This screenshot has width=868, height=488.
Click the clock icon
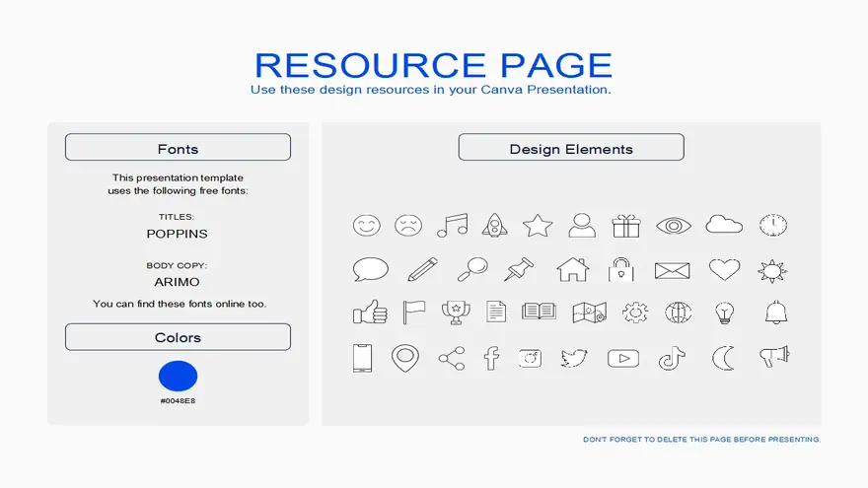(773, 225)
